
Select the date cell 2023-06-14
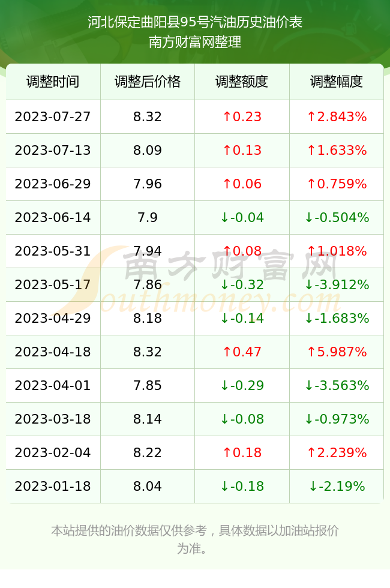click(x=53, y=217)
